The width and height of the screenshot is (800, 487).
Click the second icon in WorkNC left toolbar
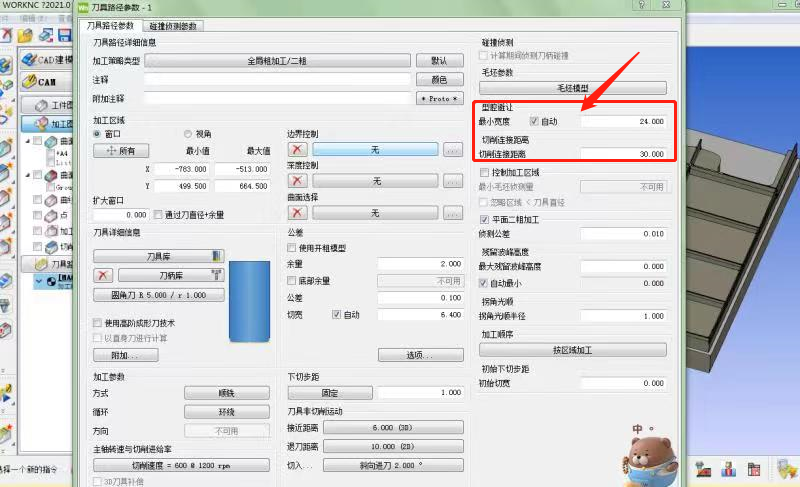tap(6, 84)
